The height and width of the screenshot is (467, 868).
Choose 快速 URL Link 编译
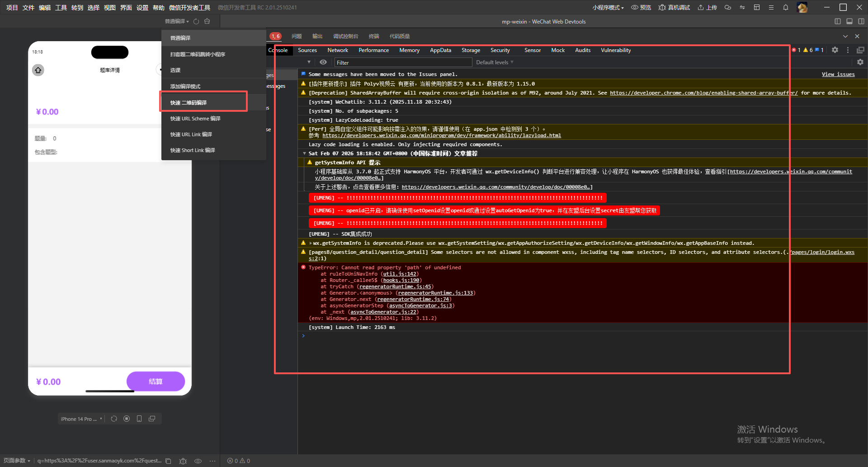213,134
